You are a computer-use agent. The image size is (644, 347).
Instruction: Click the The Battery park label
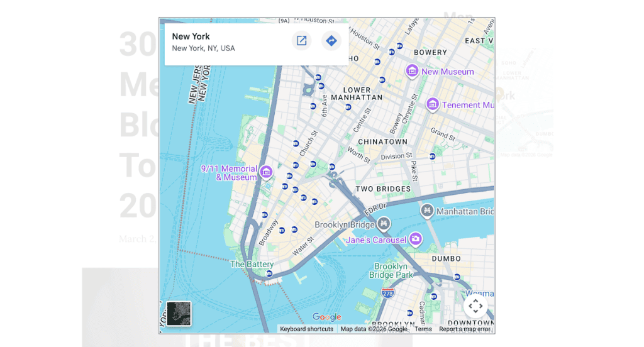[x=252, y=264]
